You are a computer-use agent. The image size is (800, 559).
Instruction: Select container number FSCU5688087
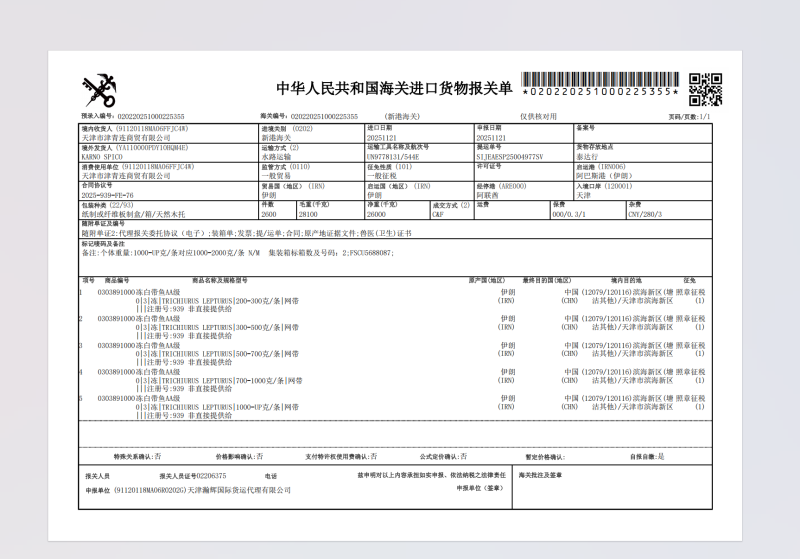(x=371, y=253)
